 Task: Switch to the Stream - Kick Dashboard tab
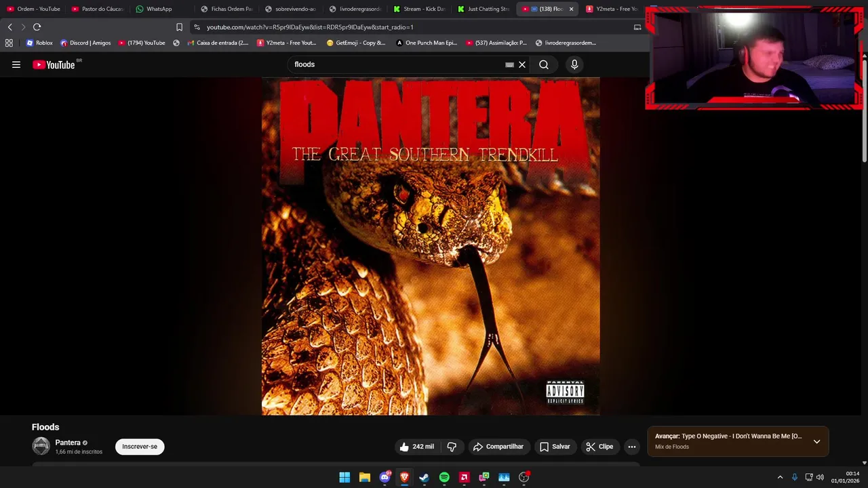pyautogui.click(x=420, y=9)
